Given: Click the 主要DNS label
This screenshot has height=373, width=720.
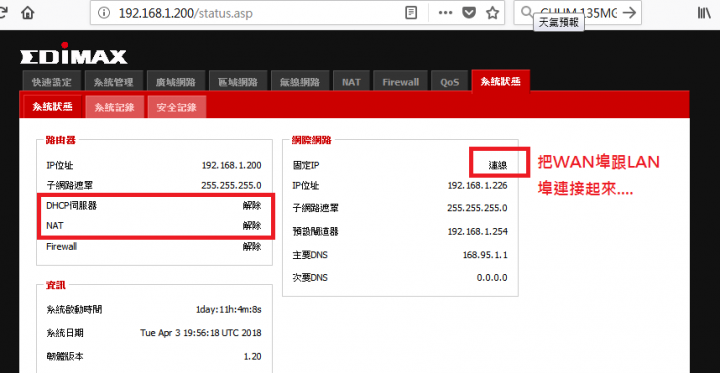Looking at the screenshot, I should [310, 254].
